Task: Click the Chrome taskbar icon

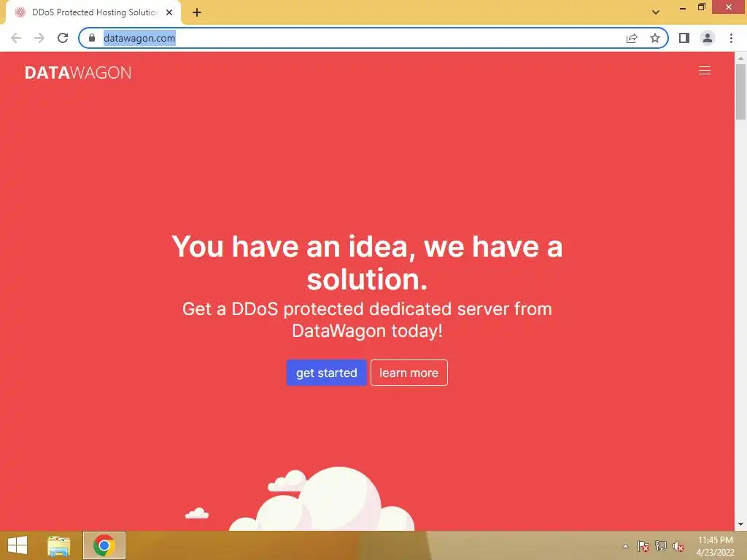Action: point(104,545)
